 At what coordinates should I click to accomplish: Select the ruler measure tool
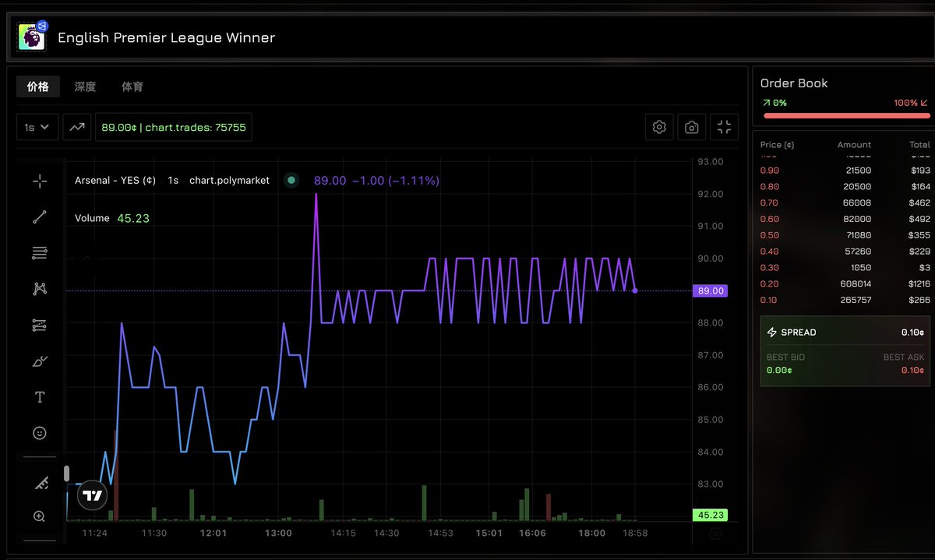[40, 483]
